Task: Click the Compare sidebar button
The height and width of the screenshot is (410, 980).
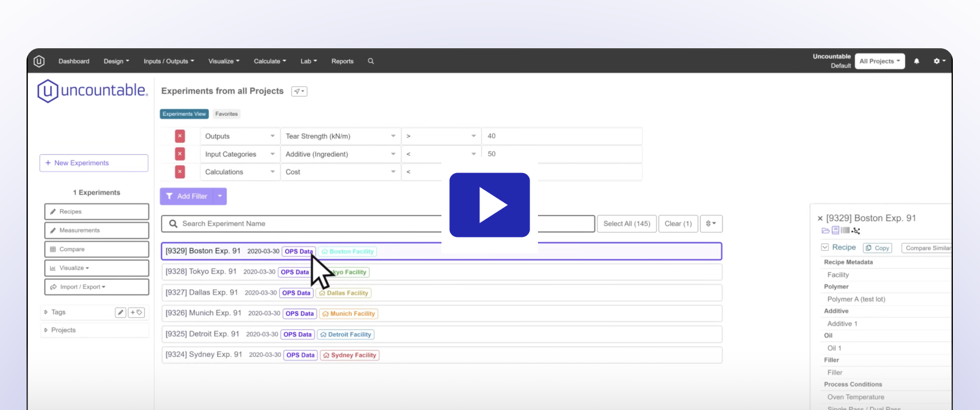Action: coord(96,249)
